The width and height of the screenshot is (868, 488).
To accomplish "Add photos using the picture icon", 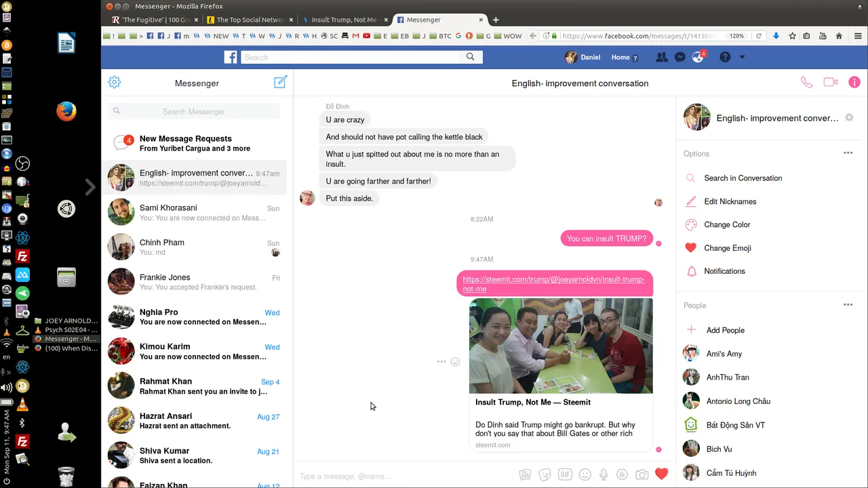I will point(525,475).
